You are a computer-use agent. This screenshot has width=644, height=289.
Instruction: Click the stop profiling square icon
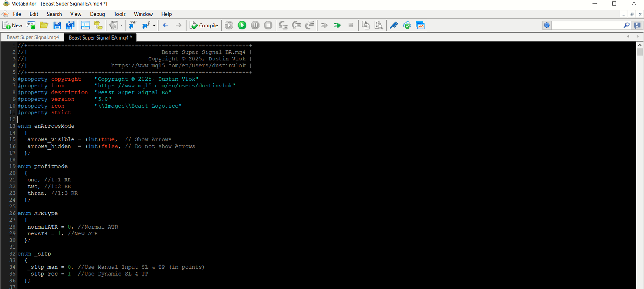[351, 25]
